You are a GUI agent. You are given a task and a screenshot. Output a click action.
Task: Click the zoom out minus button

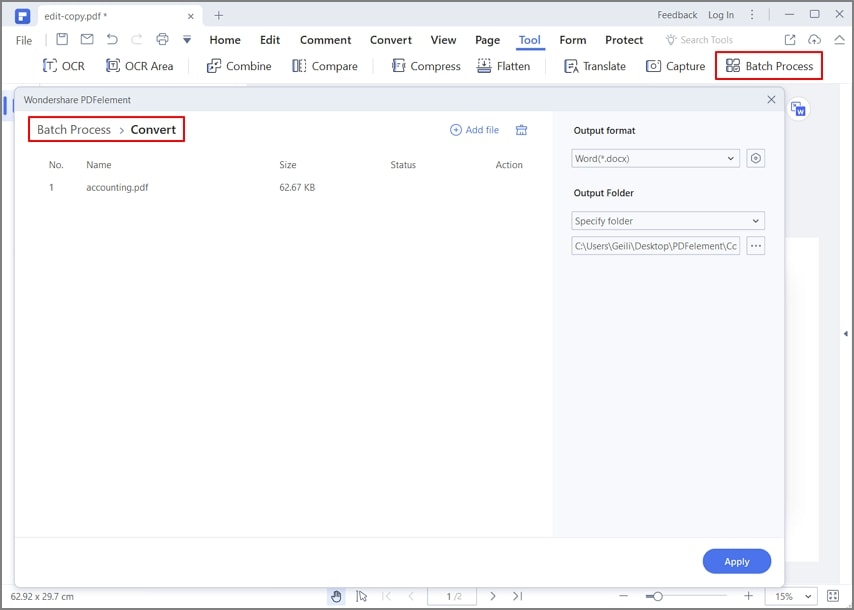point(624,596)
